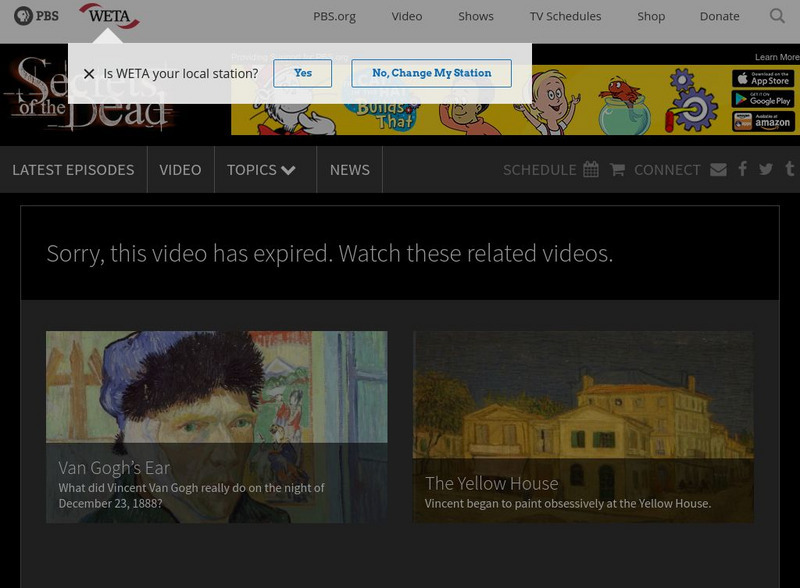The image size is (800, 588).
Task: Dismiss the local station prompt
Action: [x=89, y=74]
